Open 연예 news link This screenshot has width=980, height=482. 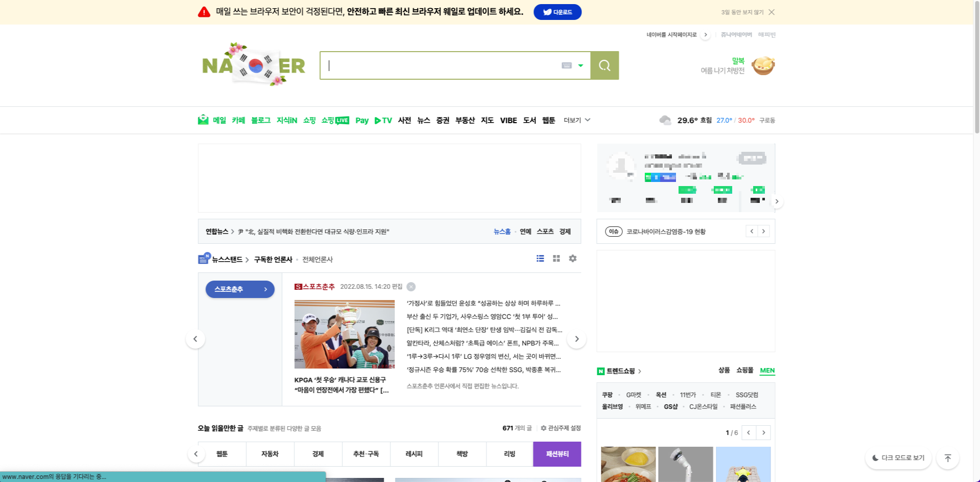point(525,232)
